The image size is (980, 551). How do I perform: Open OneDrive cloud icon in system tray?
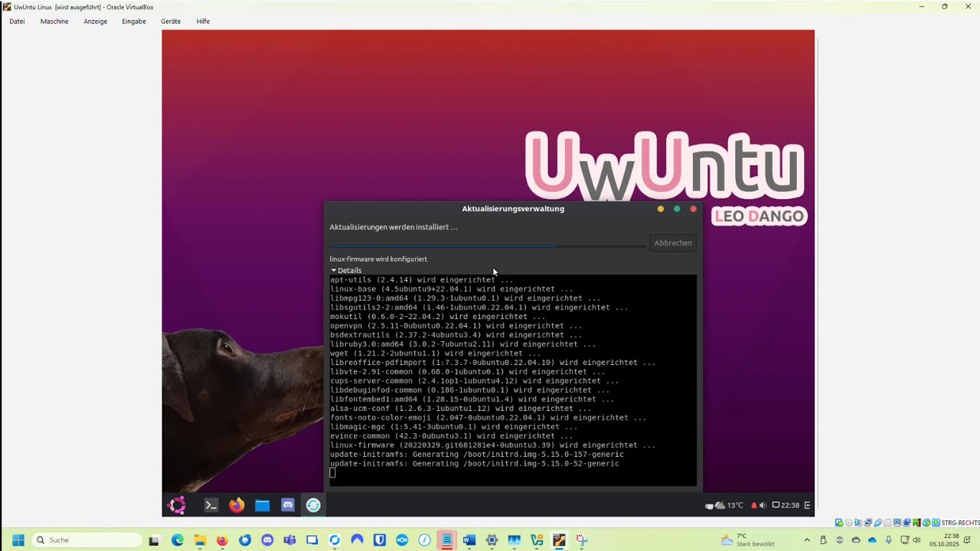pyautogui.click(x=872, y=540)
